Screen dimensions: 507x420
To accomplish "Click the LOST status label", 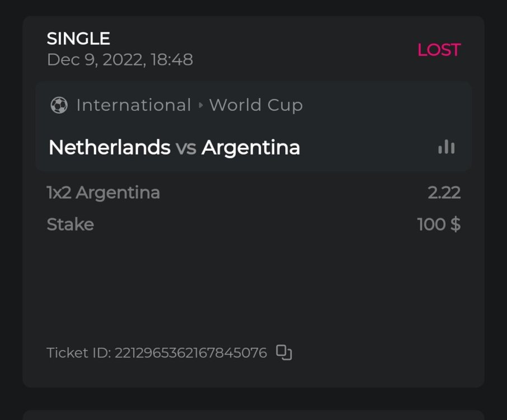I will click(439, 50).
